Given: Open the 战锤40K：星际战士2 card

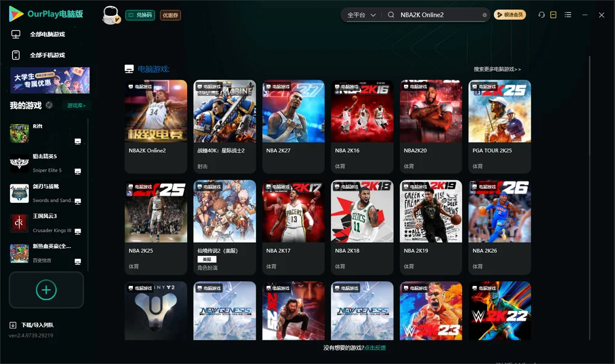Looking at the screenshot, I should (x=224, y=126).
